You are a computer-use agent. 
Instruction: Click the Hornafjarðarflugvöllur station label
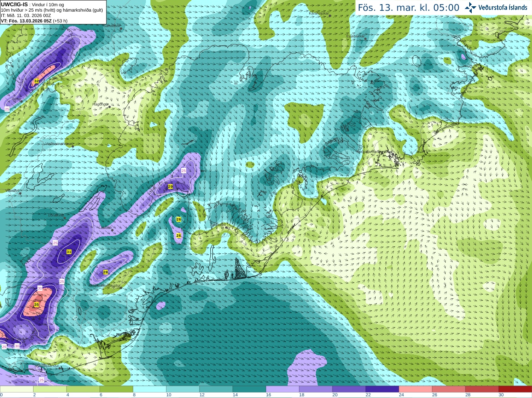pos(374,152)
